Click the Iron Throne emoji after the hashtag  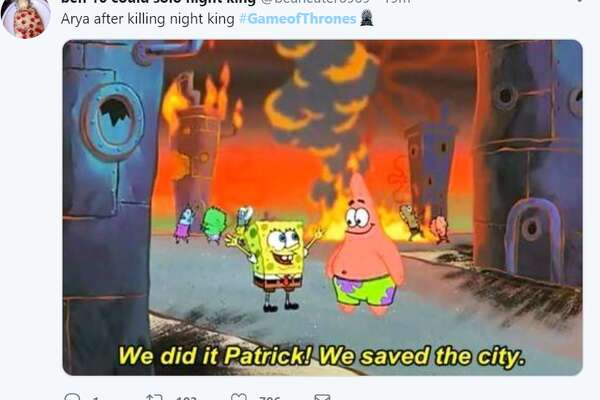click(x=367, y=18)
